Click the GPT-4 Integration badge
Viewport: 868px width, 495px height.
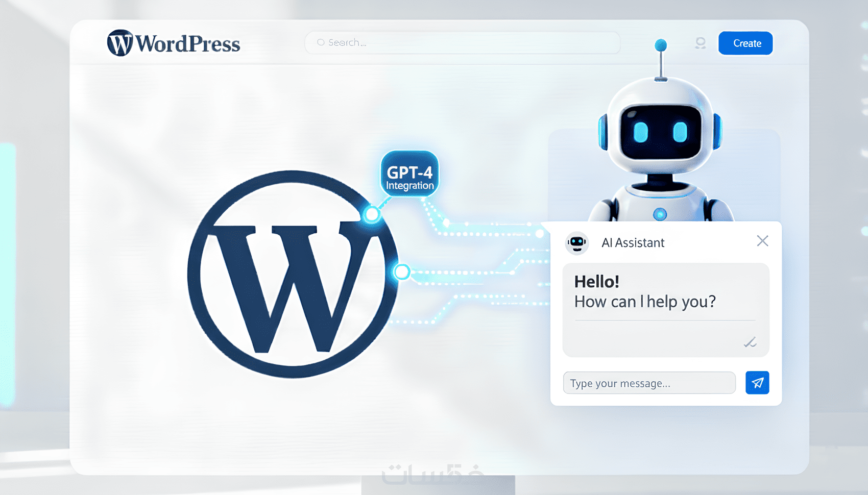(x=409, y=174)
